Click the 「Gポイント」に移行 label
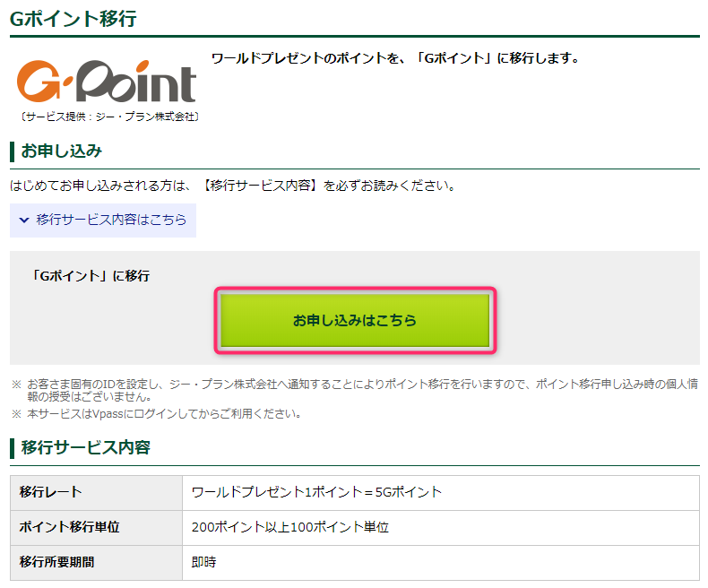 coord(90,275)
